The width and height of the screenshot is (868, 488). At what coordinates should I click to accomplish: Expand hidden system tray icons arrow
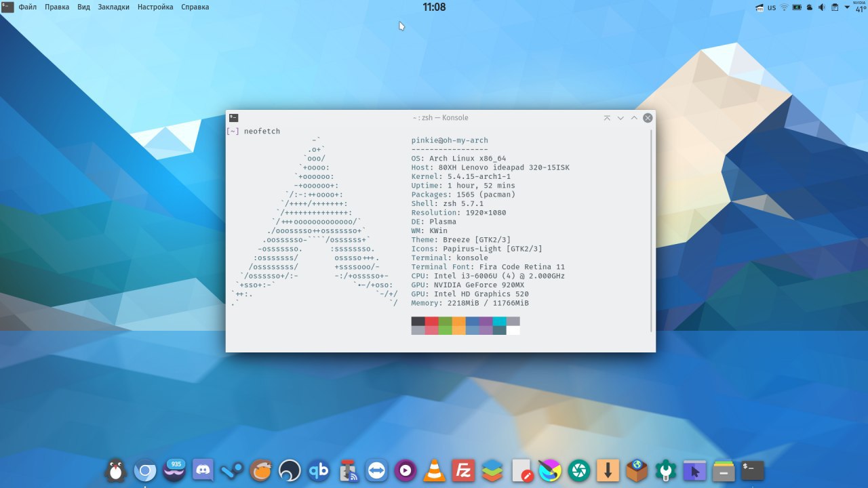[847, 7]
